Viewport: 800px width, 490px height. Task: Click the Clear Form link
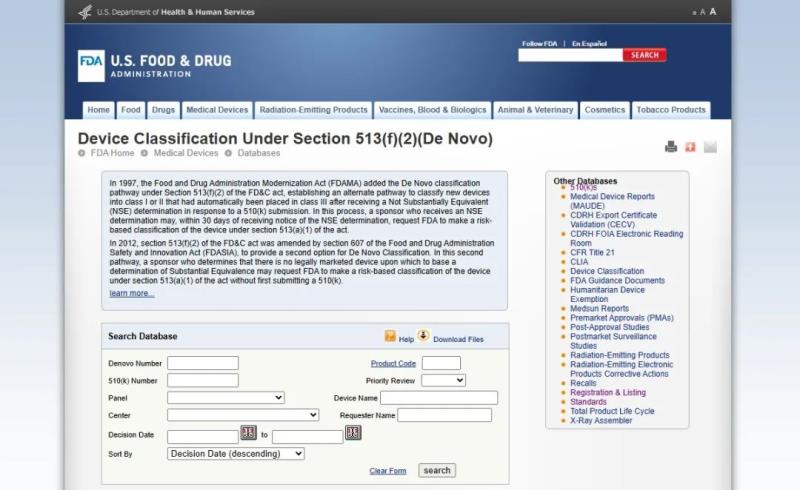point(387,471)
